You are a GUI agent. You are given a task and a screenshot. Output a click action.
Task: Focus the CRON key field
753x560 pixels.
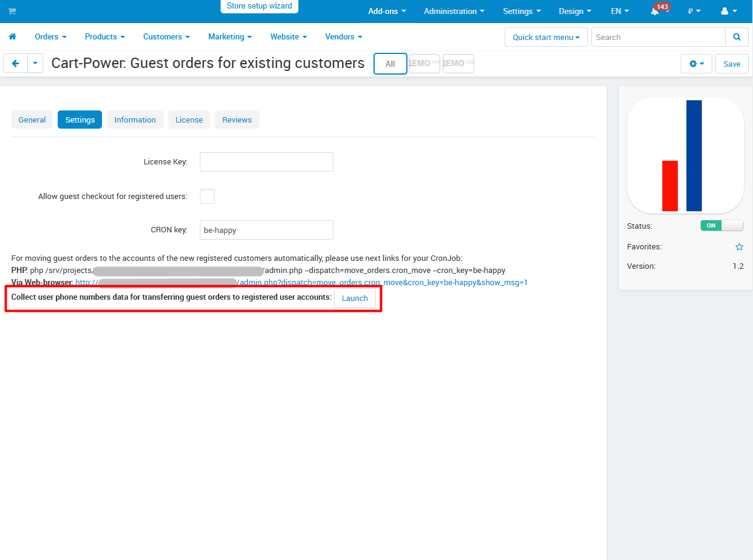(x=267, y=230)
